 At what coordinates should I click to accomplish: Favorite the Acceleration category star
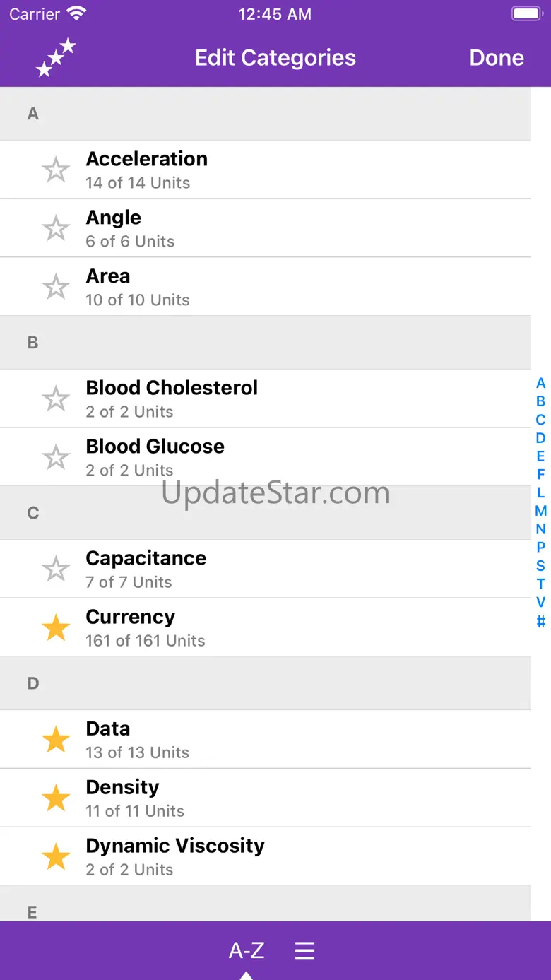[x=56, y=170]
